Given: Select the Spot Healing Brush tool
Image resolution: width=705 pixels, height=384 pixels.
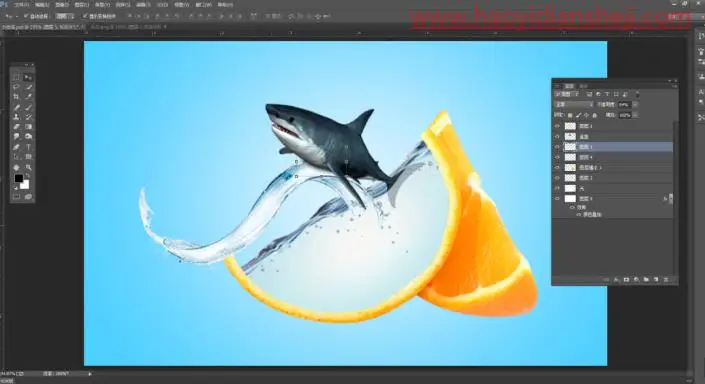Looking at the screenshot, I should tap(17, 107).
